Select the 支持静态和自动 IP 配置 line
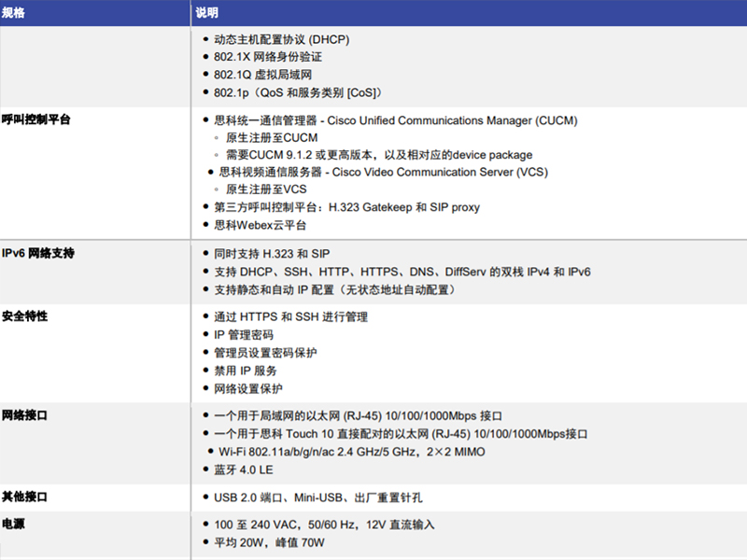Image resolution: width=747 pixels, height=560 pixels. pos(334,289)
